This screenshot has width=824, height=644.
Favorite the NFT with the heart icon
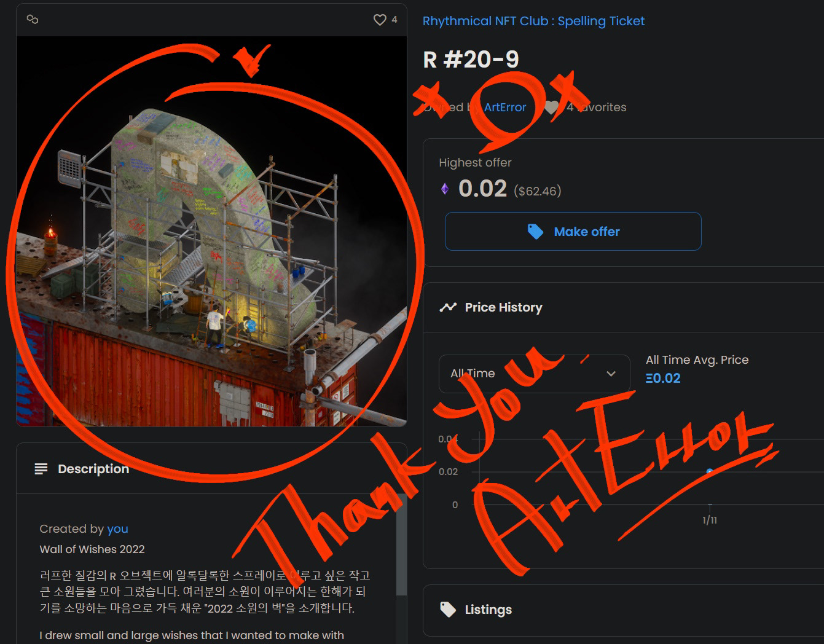pyautogui.click(x=380, y=20)
